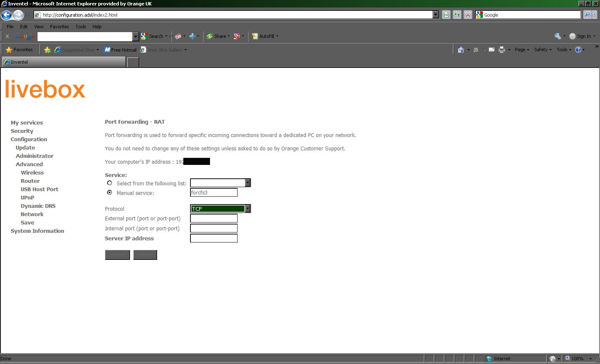
Task: Open Dynamic DNS page
Action: [x=38, y=206]
